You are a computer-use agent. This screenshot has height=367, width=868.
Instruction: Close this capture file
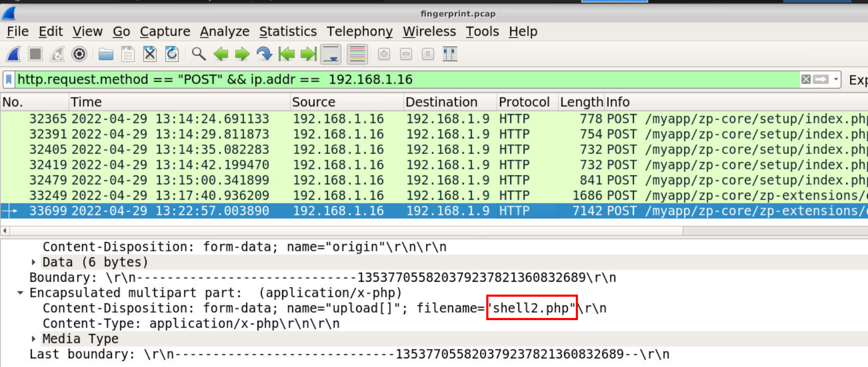click(x=150, y=54)
